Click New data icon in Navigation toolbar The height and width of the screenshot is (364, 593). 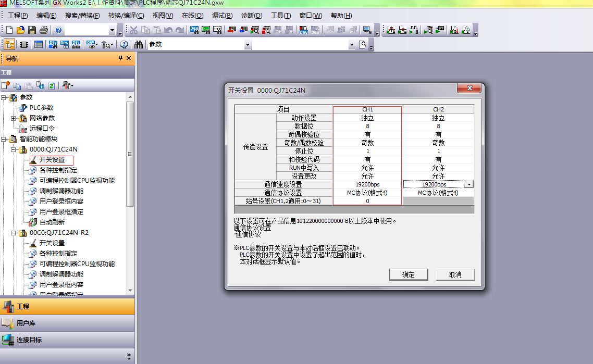[6, 85]
